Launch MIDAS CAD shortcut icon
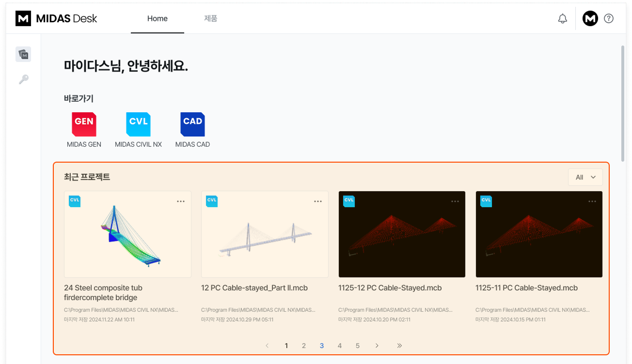This screenshot has width=632, height=364. point(192,124)
